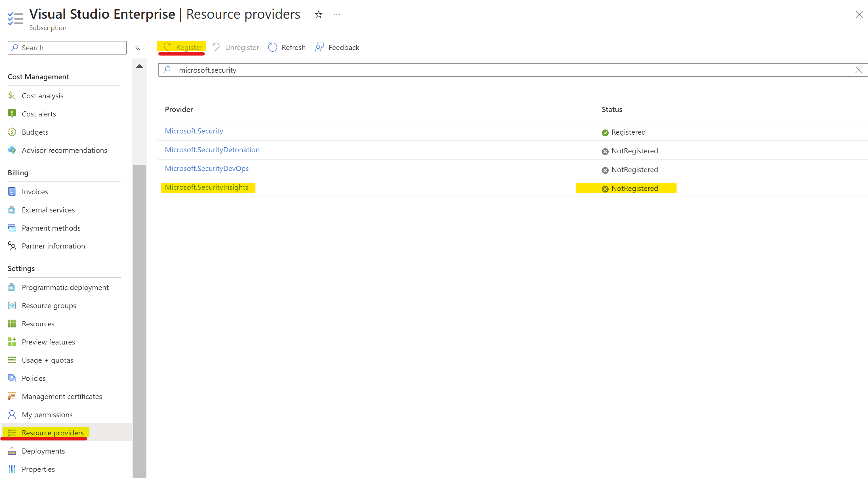868x478 pixels.
Task: Open the Microsoft.SecurityDetonation provider link
Action: pyautogui.click(x=212, y=150)
